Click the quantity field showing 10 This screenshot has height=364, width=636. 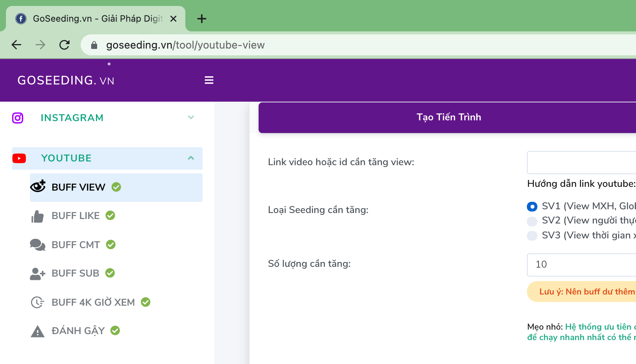point(581,265)
